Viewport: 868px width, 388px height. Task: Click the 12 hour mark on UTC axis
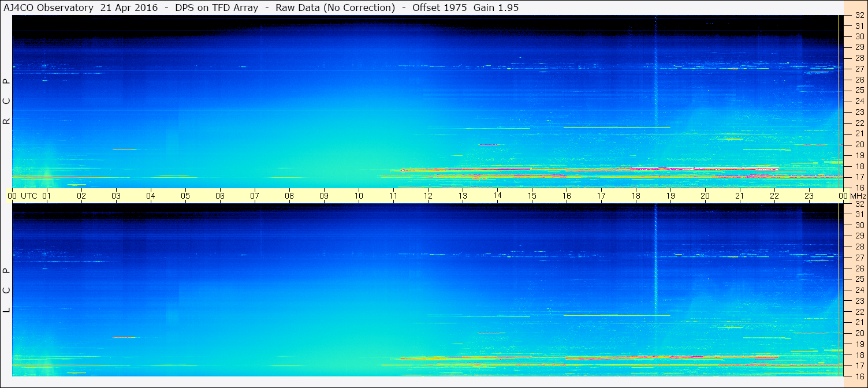point(428,196)
